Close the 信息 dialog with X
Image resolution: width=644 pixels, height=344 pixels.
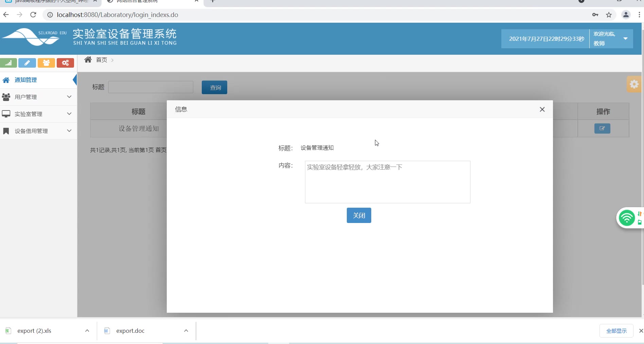point(542,109)
